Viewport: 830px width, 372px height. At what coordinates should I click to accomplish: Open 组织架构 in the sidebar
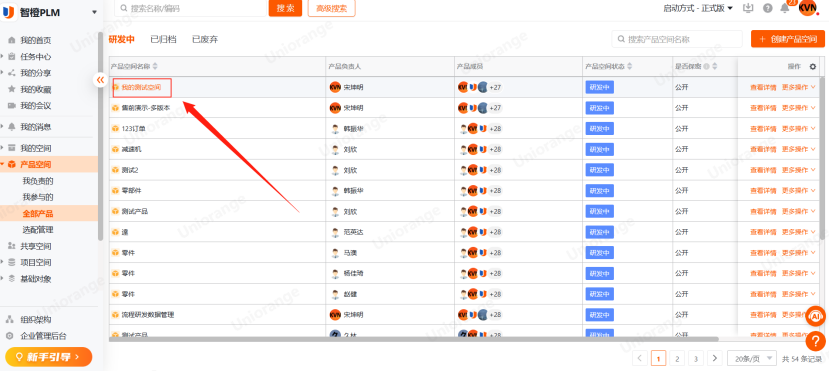pos(35,320)
